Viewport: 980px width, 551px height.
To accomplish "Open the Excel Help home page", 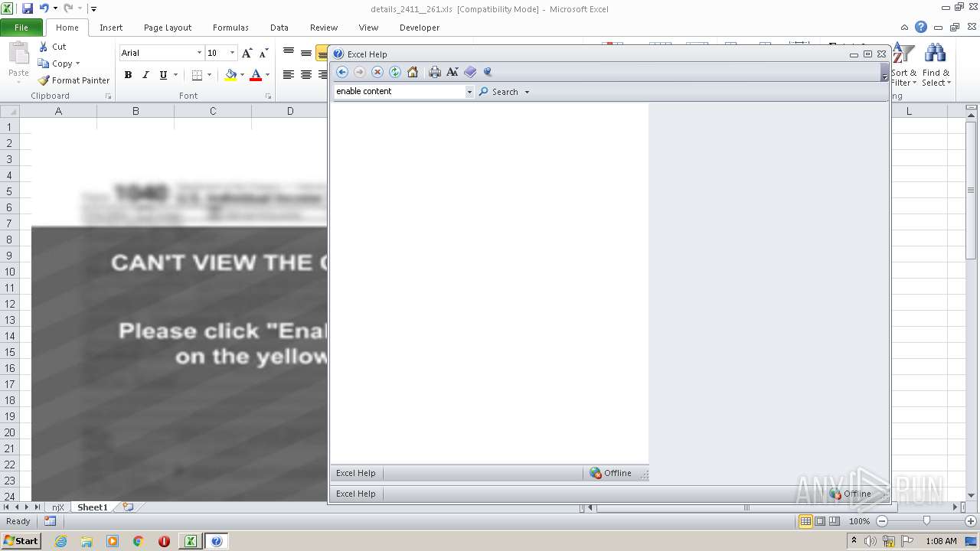I will [x=413, y=72].
